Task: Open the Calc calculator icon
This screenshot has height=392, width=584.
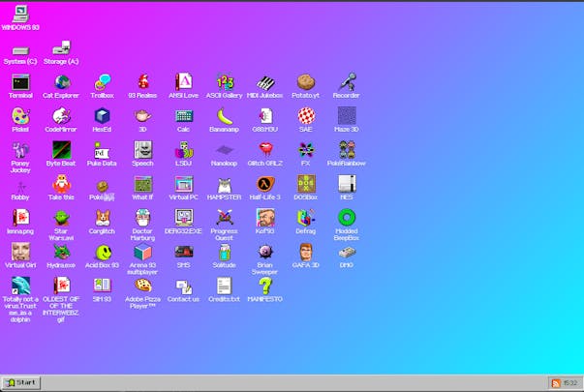Action: point(183,116)
